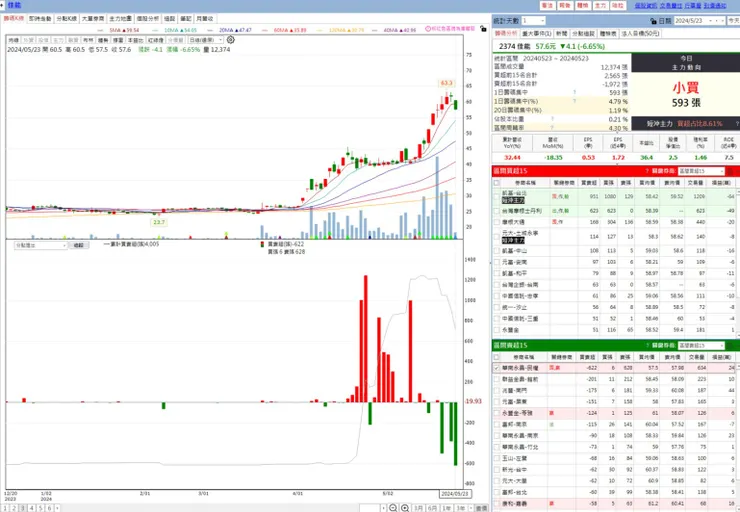Go to chart page 4
This screenshot has width=740, height=512.
[x=32, y=508]
